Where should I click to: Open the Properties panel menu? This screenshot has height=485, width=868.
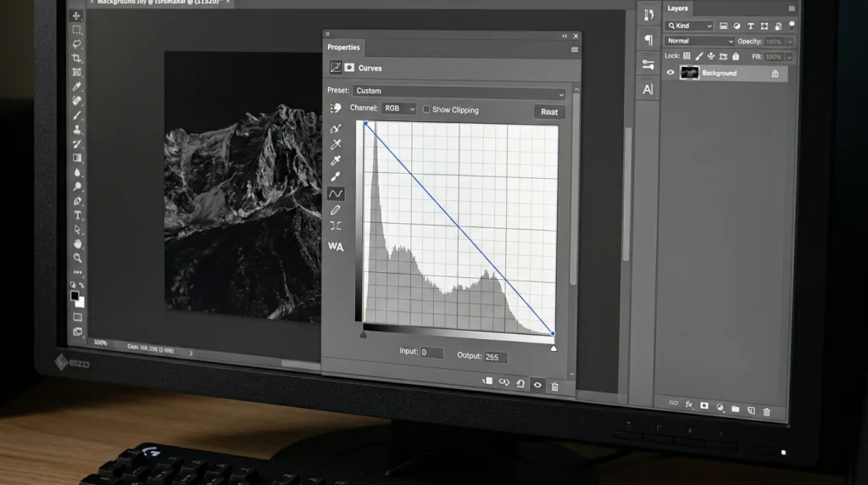tap(575, 50)
